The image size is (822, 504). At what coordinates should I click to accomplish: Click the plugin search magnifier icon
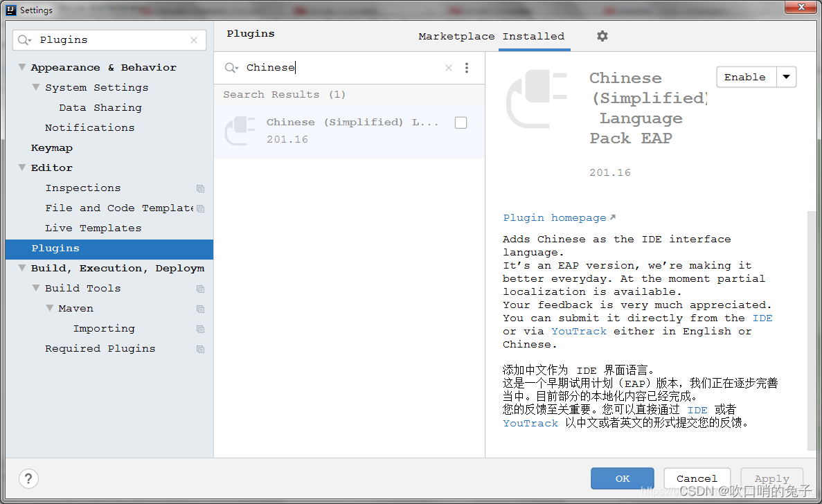tap(231, 68)
